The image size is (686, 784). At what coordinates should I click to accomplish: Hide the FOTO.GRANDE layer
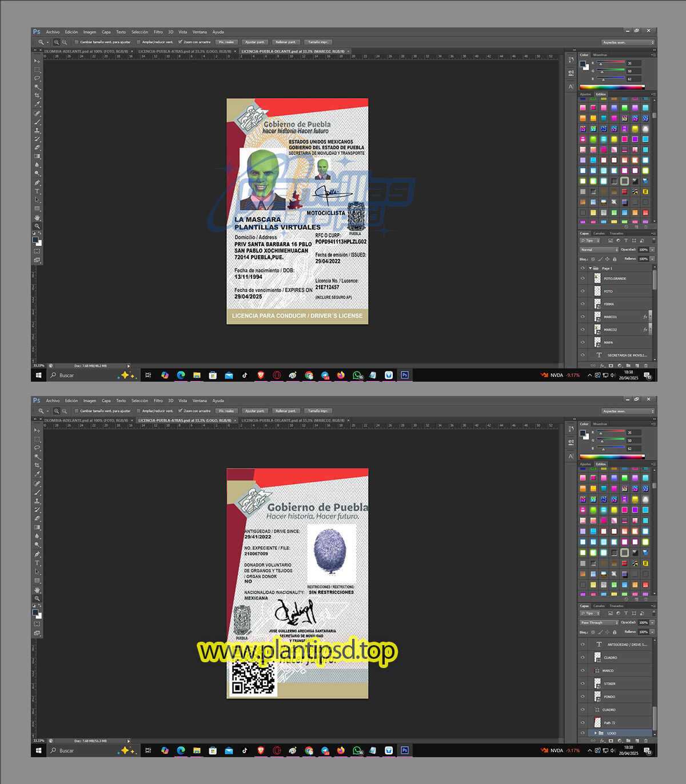(583, 278)
